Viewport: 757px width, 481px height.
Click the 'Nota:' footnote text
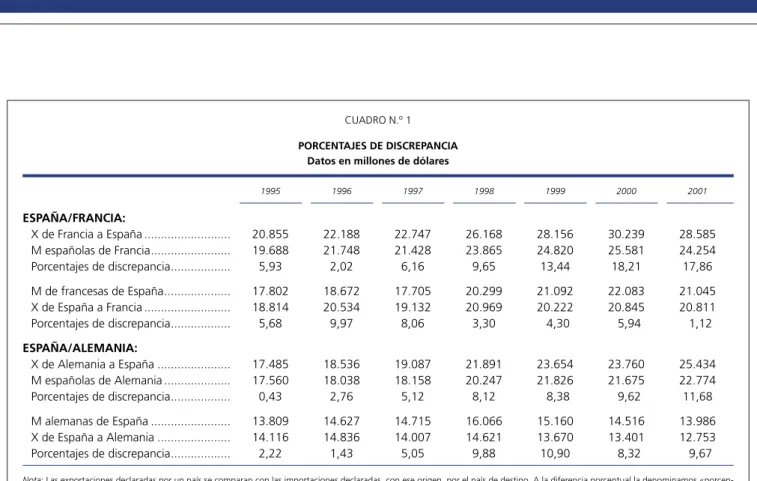378,478
